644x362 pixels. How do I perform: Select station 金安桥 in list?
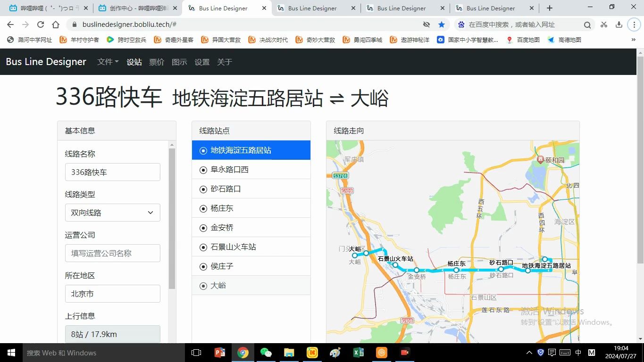251,228
